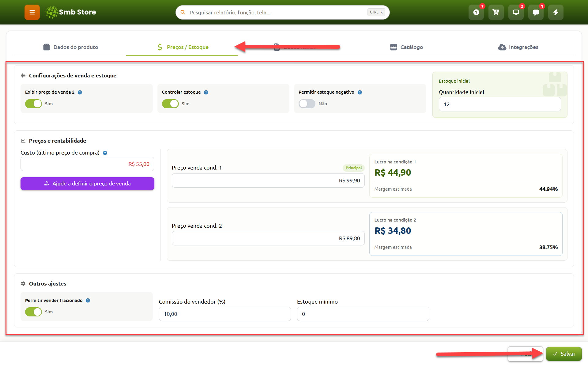The height and width of the screenshot is (366, 588).
Task: Edit Preço venda cond. 2 field
Action: pos(268,238)
